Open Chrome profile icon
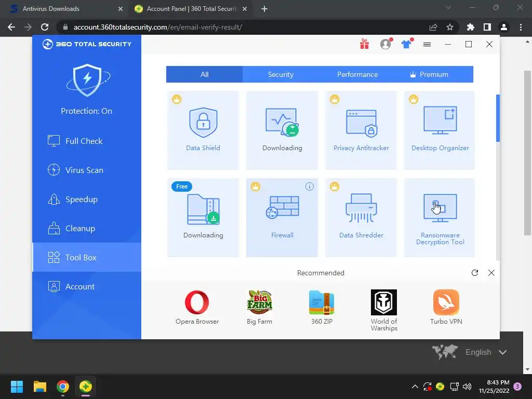This screenshot has width=532, height=399. tap(504, 27)
